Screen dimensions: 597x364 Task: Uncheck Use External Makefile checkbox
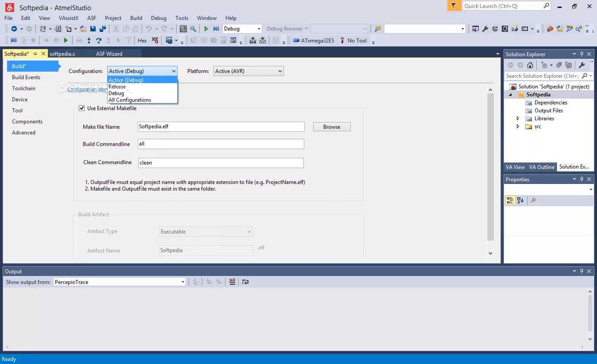click(81, 108)
